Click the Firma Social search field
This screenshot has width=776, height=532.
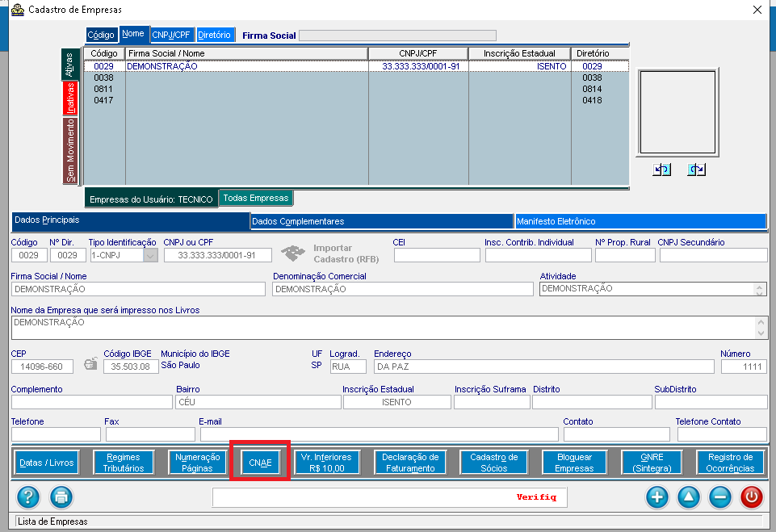click(397, 36)
